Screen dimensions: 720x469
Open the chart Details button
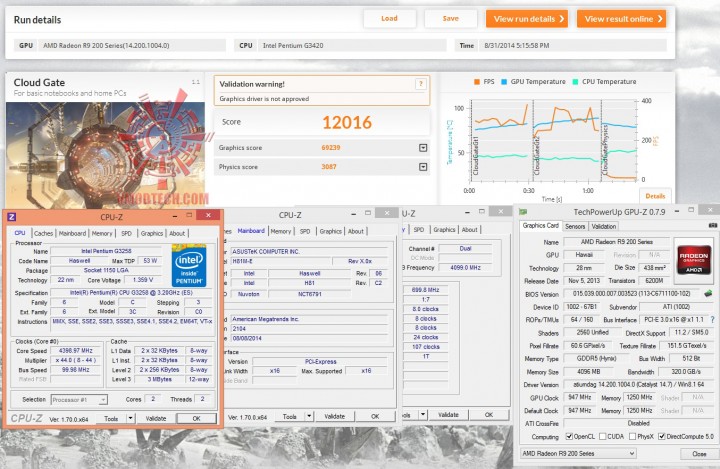[x=655, y=196]
